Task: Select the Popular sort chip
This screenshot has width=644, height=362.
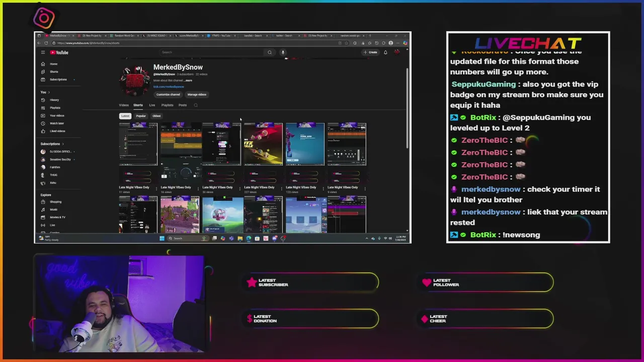Action: (141, 116)
